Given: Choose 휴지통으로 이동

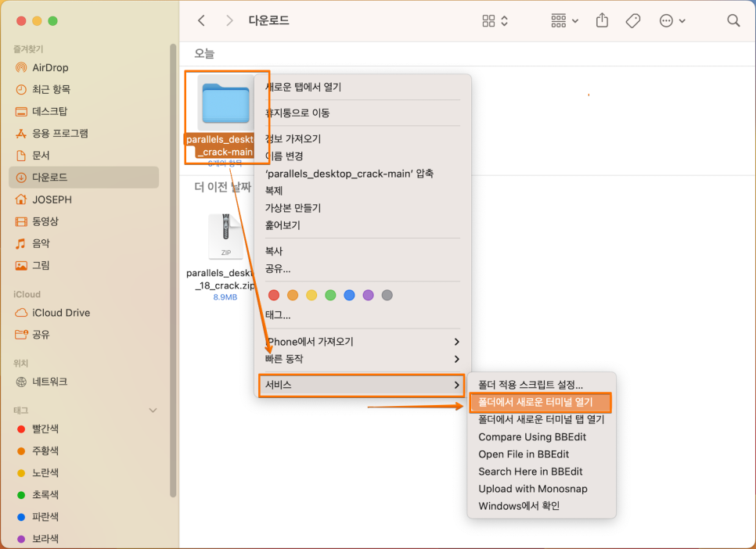Looking at the screenshot, I should click(x=362, y=113).
